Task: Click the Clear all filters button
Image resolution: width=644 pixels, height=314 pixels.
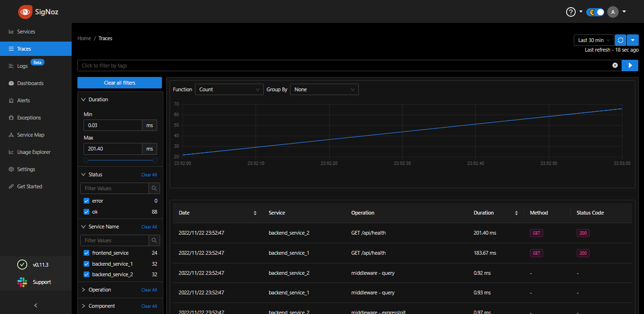Action: pyautogui.click(x=119, y=83)
